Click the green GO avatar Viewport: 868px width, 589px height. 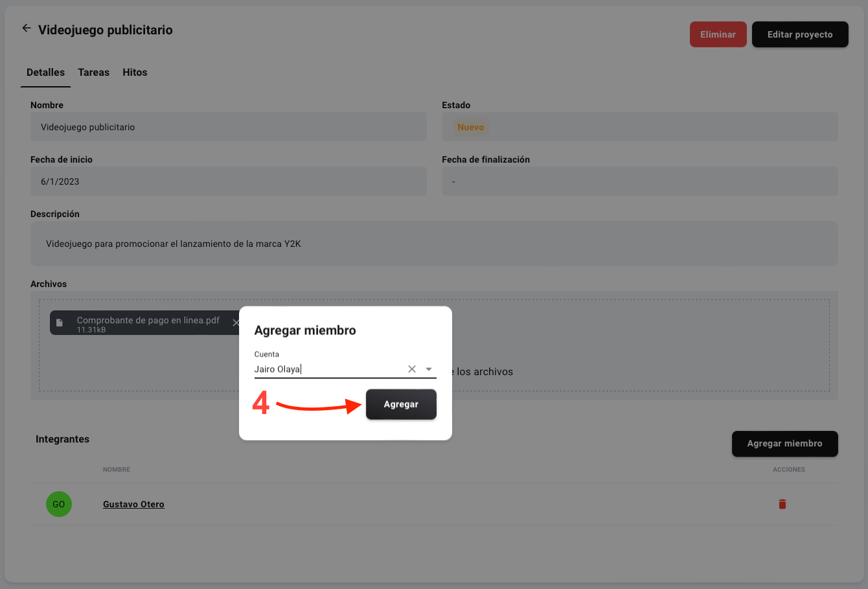click(x=59, y=504)
